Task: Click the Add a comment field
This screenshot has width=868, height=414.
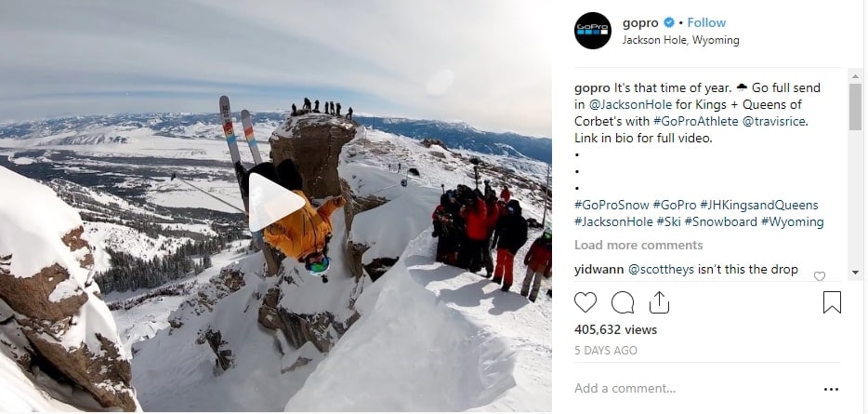Action: [695, 389]
